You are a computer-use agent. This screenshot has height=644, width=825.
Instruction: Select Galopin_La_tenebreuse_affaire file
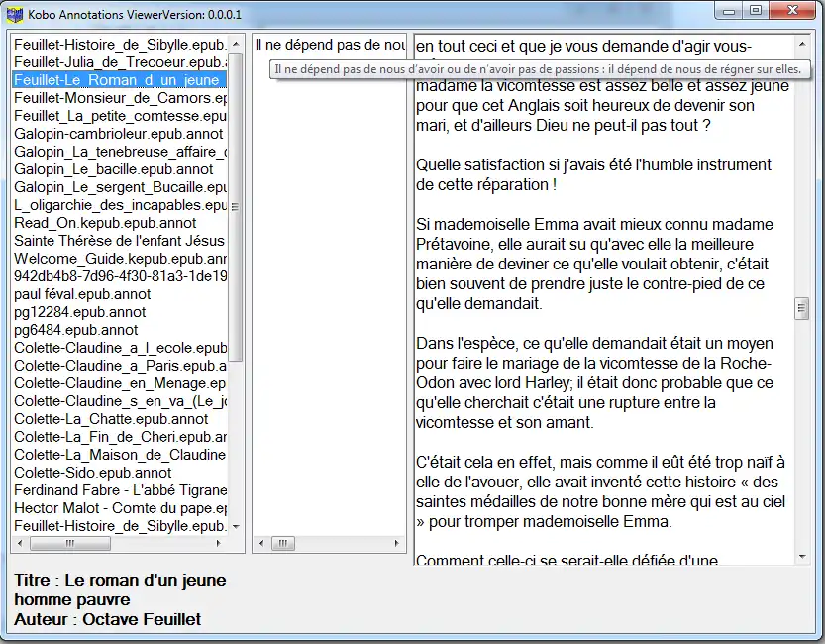121,152
